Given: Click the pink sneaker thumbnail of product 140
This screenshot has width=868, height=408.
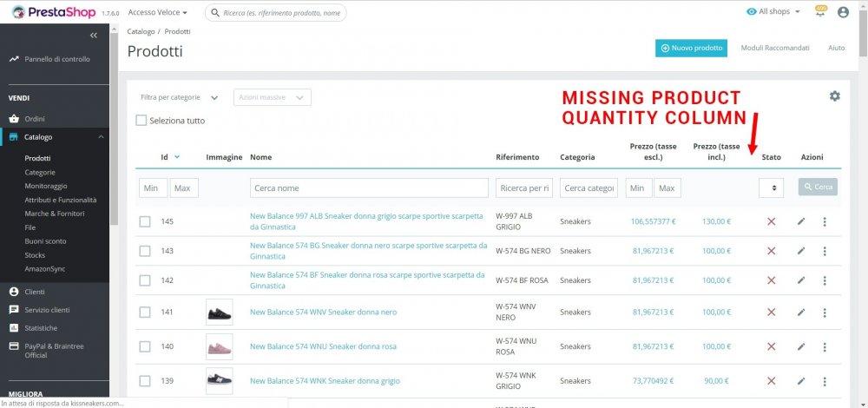Looking at the screenshot, I should (x=220, y=346).
